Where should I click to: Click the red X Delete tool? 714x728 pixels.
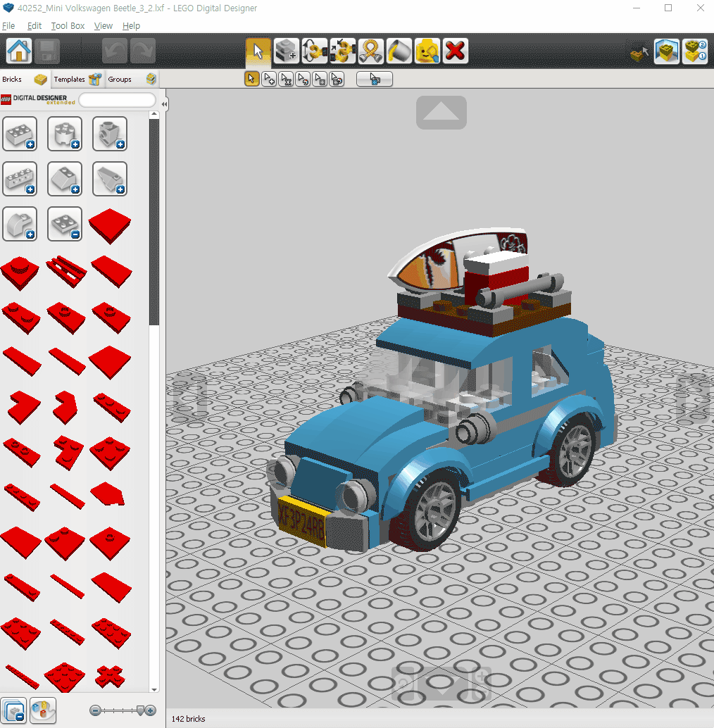click(x=456, y=51)
